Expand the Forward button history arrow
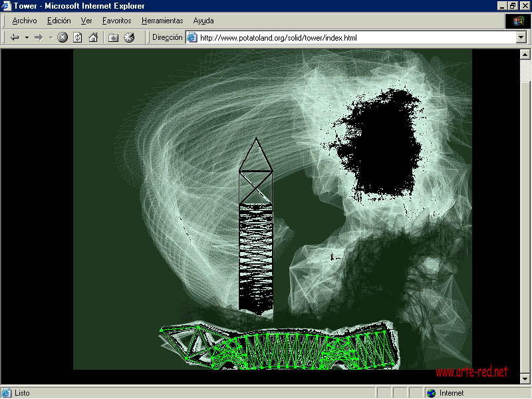Screen dimensions: 532x399 [51, 38]
